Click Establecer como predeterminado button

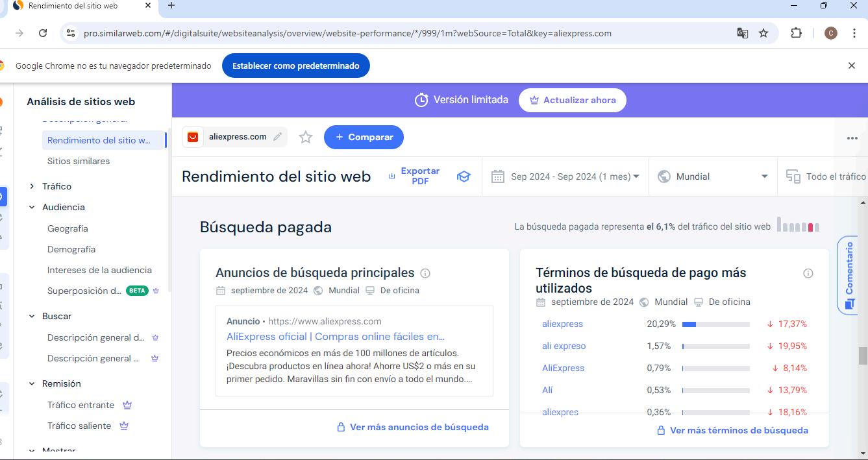pos(296,66)
